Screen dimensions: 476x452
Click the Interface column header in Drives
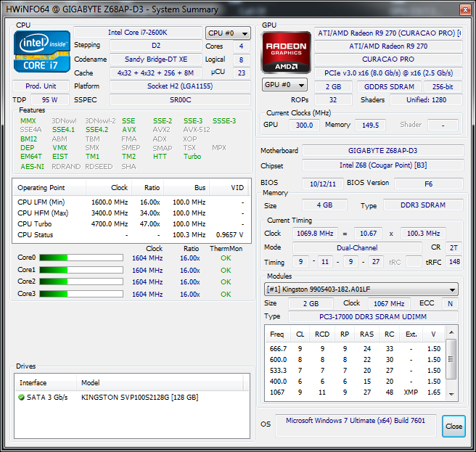46,383
